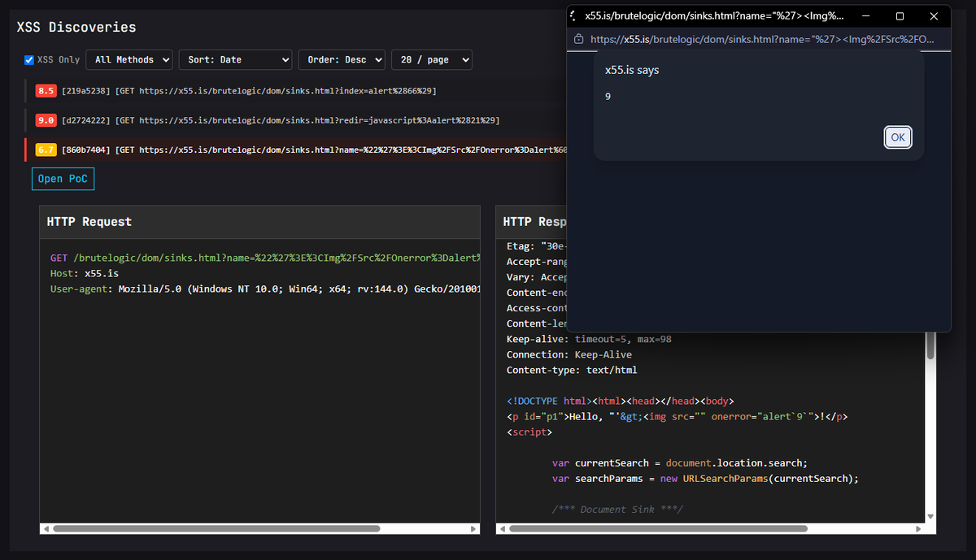Click the 'var searchParams' code line
976x560 pixels.
pyautogui.click(x=705, y=478)
